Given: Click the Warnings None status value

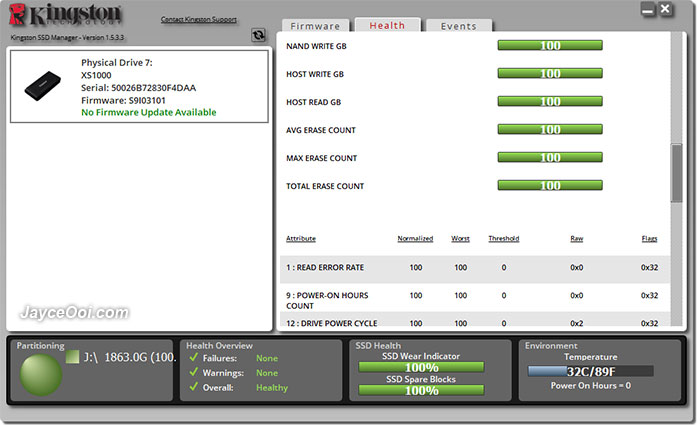Looking at the screenshot, I should tap(267, 373).
